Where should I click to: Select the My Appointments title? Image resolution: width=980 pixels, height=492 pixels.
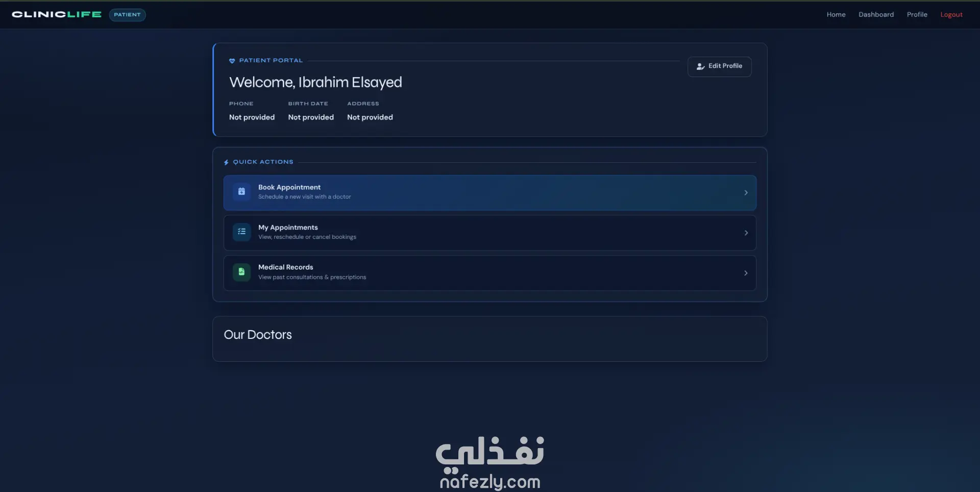pos(288,228)
